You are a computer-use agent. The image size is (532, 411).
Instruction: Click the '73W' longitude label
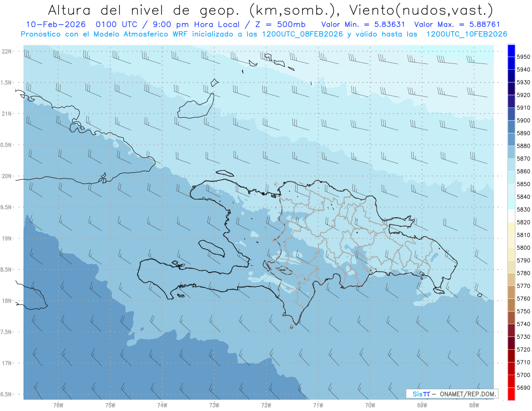tap(214, 405)
